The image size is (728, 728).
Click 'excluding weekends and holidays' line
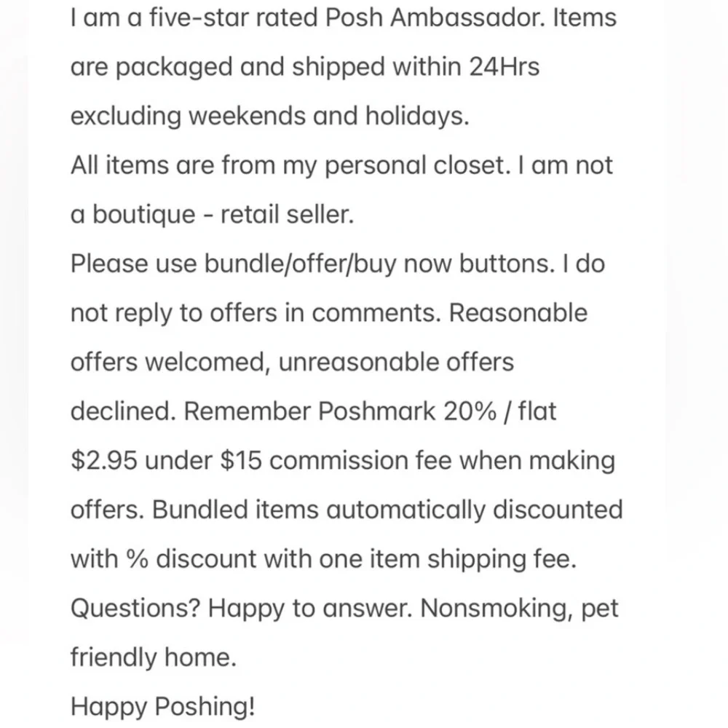pyautogui.click(x=270, y=116)
